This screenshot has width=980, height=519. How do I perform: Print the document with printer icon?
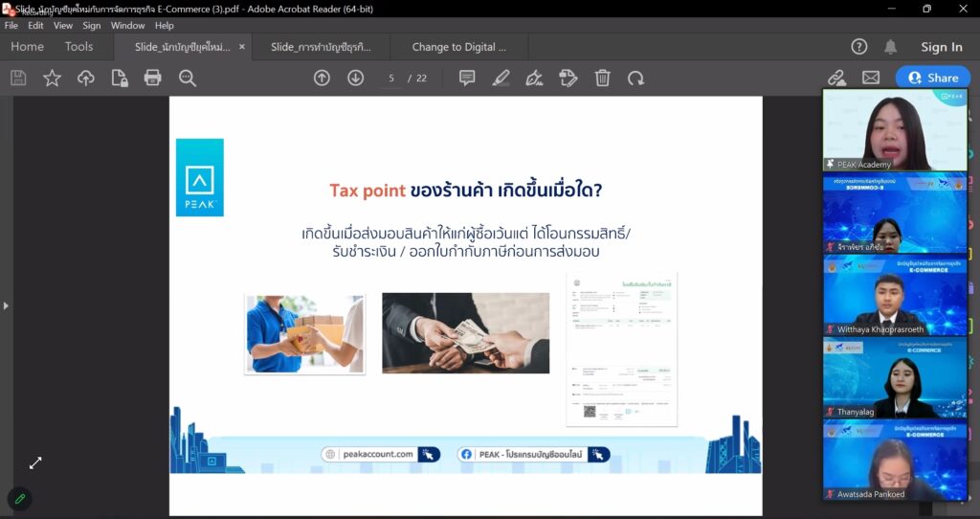pyautogui.click(x=152, y=79)
